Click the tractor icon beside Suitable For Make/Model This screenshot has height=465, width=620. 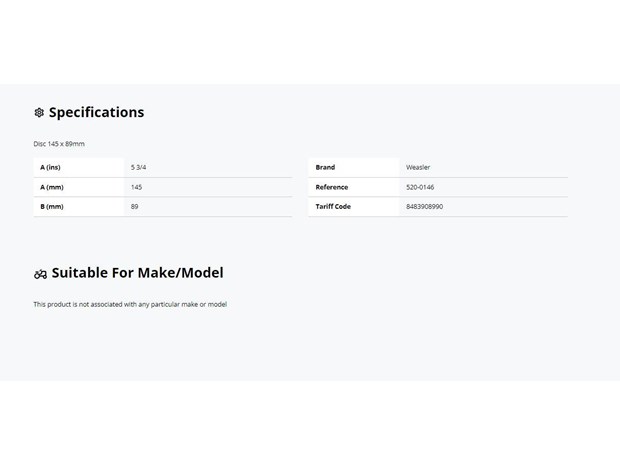(40, 274)
